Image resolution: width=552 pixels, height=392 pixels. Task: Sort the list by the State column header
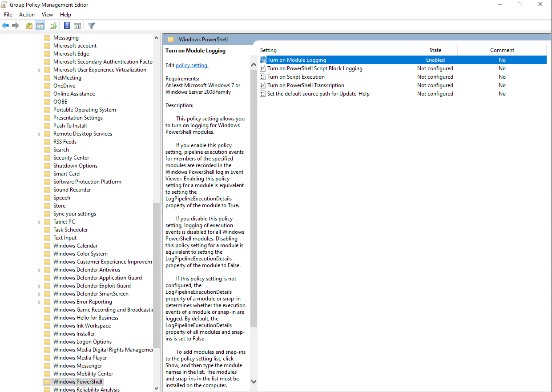point(435,50)
